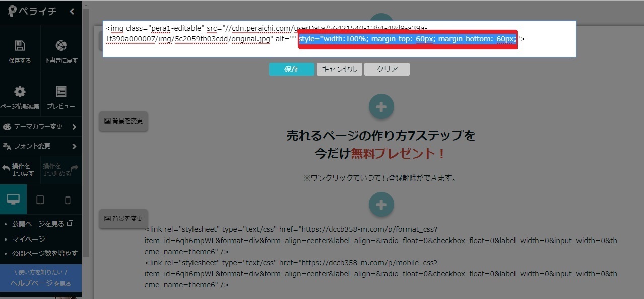
Task: Click the revert to draft icon
Action: click(61, 46)
